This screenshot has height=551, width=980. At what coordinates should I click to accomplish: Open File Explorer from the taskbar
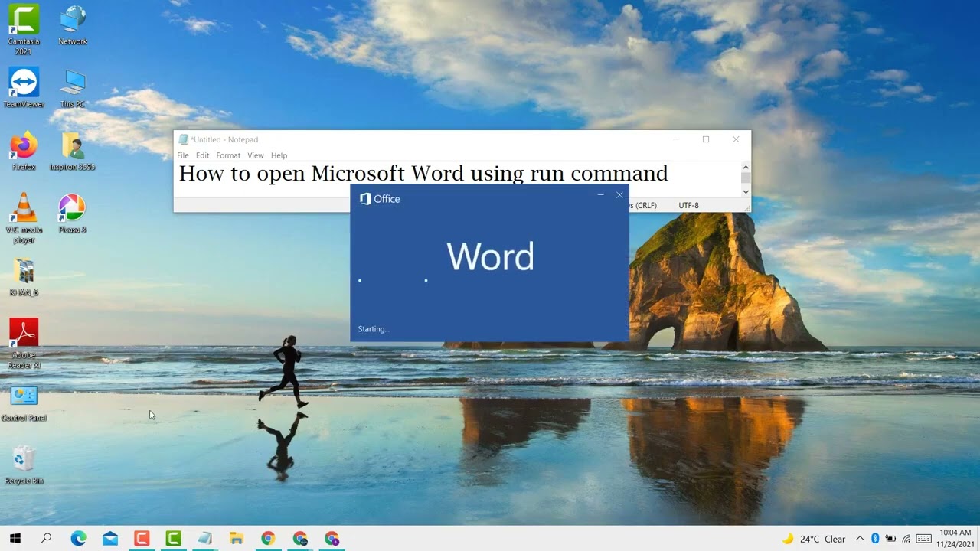(236, 539)
